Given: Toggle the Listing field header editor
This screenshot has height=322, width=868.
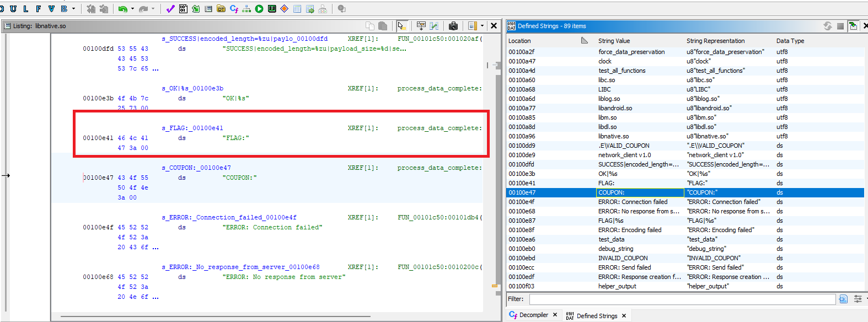Looking at the screenshot, I should pyautogui.click(x=421, y=26).
